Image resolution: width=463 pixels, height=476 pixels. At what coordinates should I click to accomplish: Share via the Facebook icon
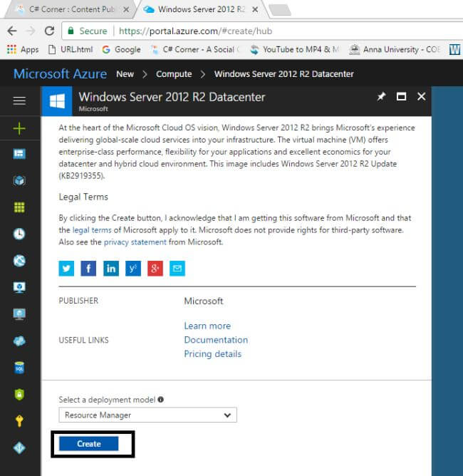88,269
